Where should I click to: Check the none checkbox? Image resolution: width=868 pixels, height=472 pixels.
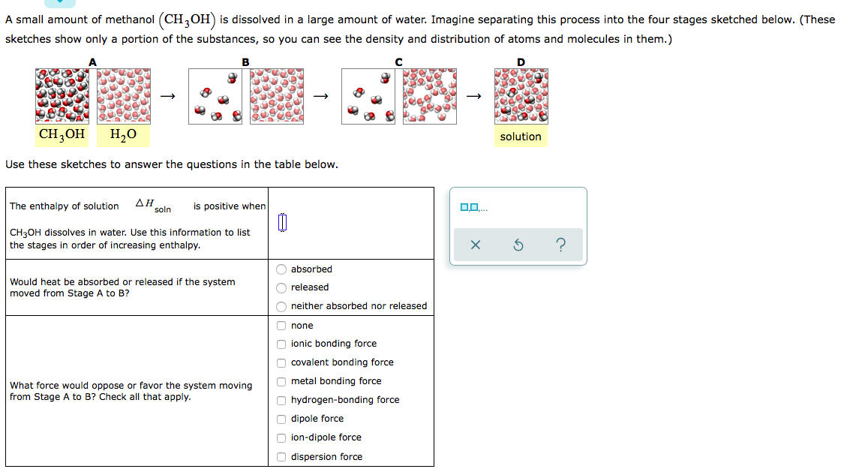[281, 325]
